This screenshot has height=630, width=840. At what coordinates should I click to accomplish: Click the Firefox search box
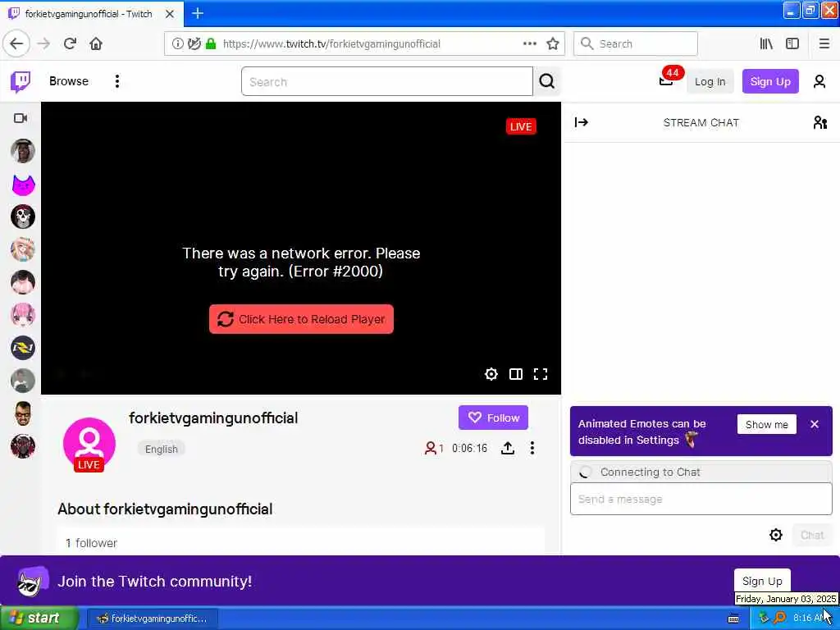pos(636,44)
